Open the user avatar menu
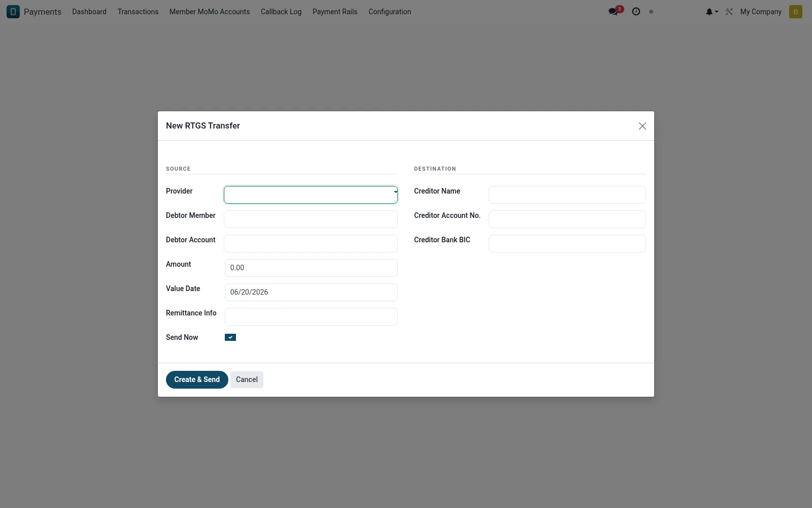This screenshot has width=812, height=508. 796,12
